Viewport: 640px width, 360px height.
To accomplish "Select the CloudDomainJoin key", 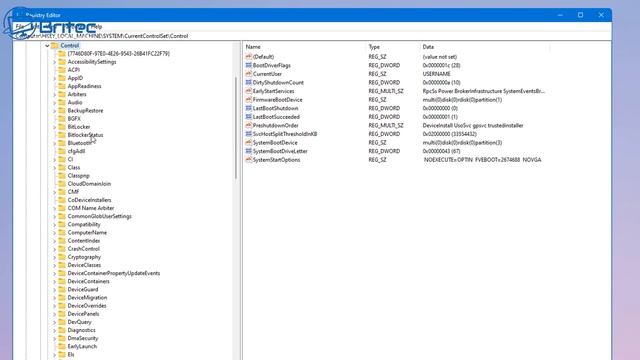I will [x=89, y=184].
